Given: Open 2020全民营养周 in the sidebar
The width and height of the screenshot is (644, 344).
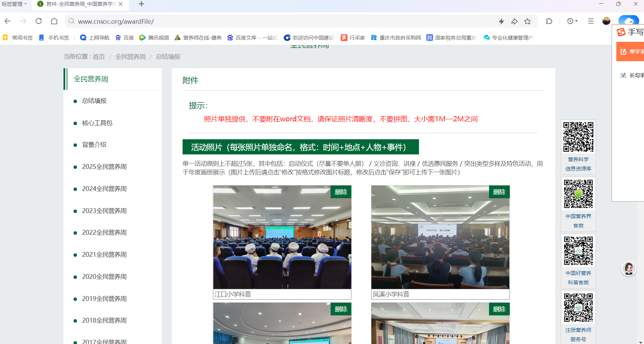Looking at the screenshot, I should (104, 277).
